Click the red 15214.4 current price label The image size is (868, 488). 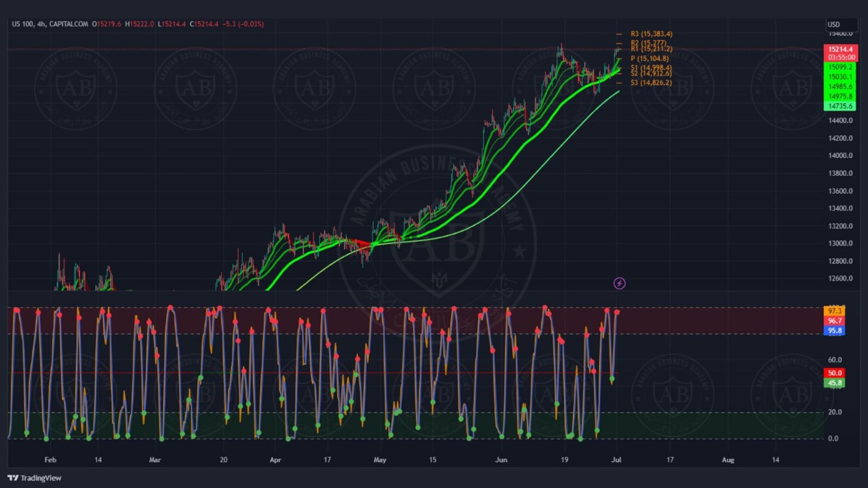coord(840,50)
